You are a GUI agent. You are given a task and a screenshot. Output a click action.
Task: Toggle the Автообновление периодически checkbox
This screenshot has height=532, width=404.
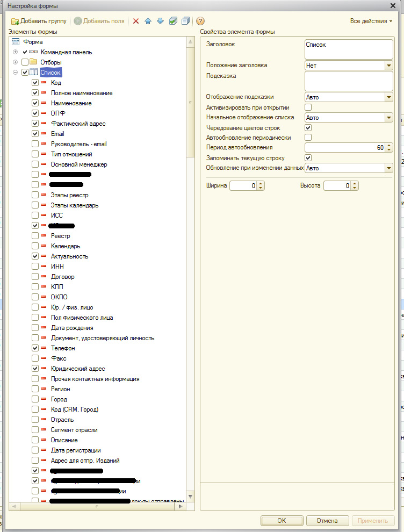[308, 138]
